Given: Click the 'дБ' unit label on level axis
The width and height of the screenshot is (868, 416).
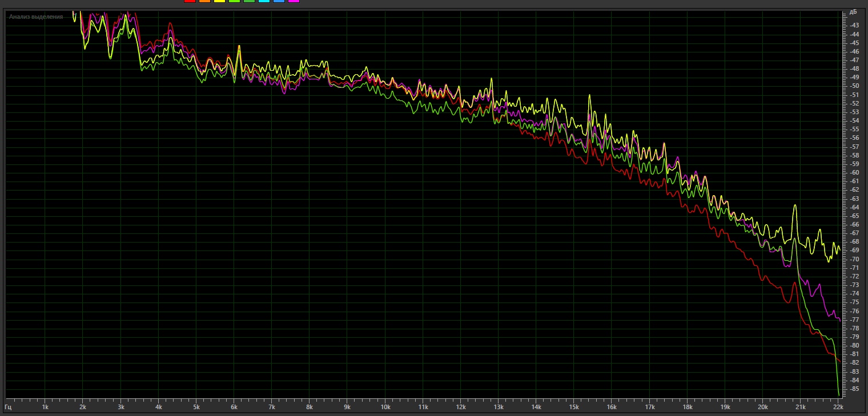Looking at the screenshot, I should coord(853,12).
